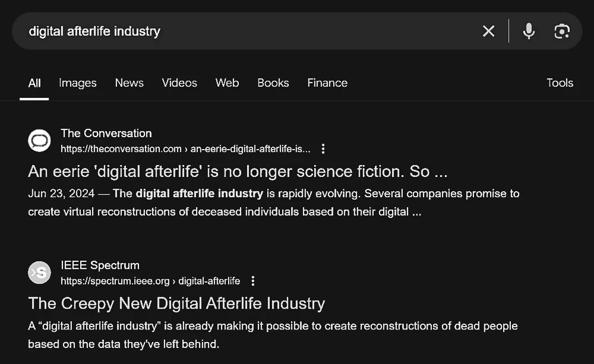Open 'An eerie digital afterlife' article link

pyautogui.click(x=238, y=172)
